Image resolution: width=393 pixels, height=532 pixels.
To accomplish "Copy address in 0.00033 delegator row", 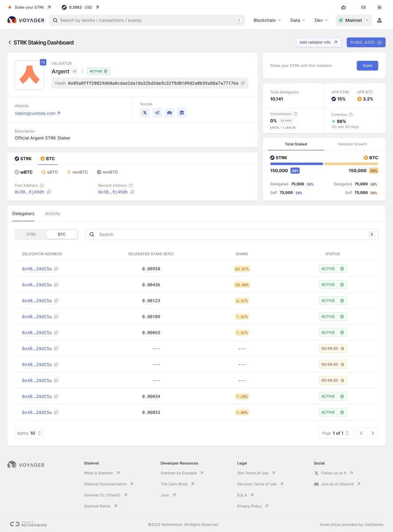I will pyautogui.click(x=56, y=412).
